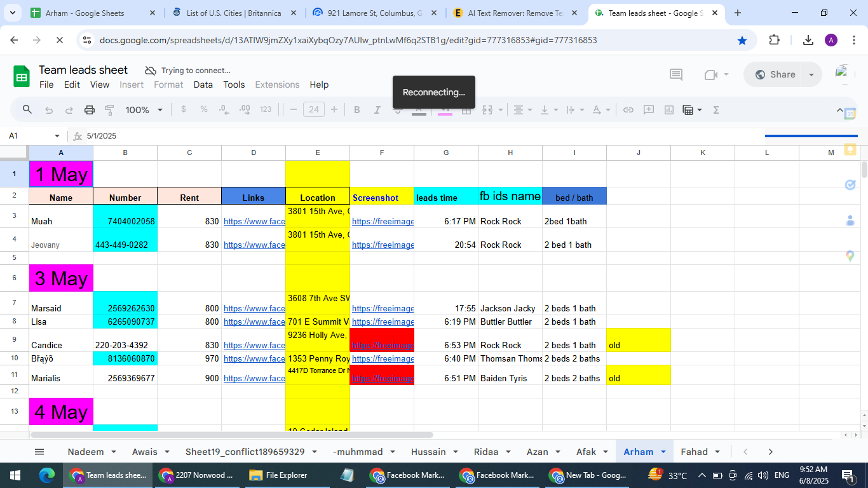Open the 123 more number formats menu
This screenshot has height=488, width=868.
[x=266, y=109]
